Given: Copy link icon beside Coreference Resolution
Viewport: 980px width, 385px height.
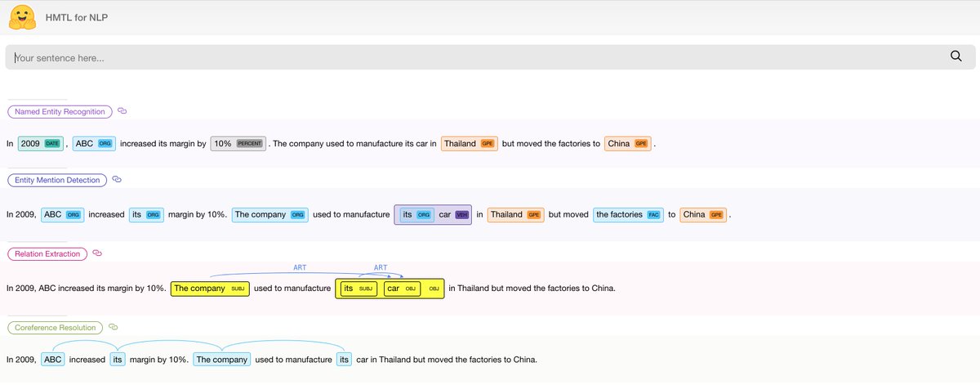Looking at the screenshot, I should [113, 328].
